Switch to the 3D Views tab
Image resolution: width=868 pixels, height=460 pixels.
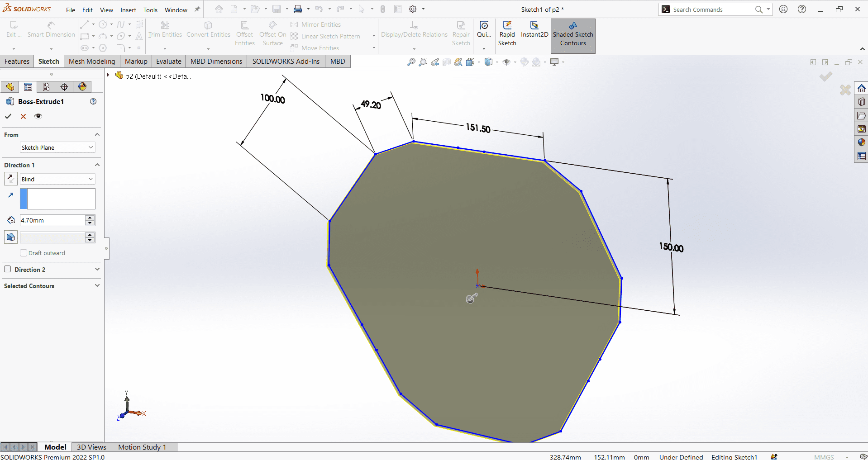pyautogui.click(x=91, y=447)
